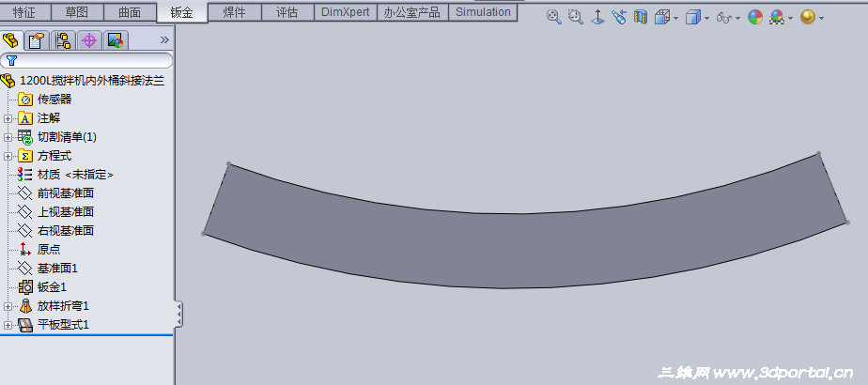Click the Apply Scene icon

[778, 17]
